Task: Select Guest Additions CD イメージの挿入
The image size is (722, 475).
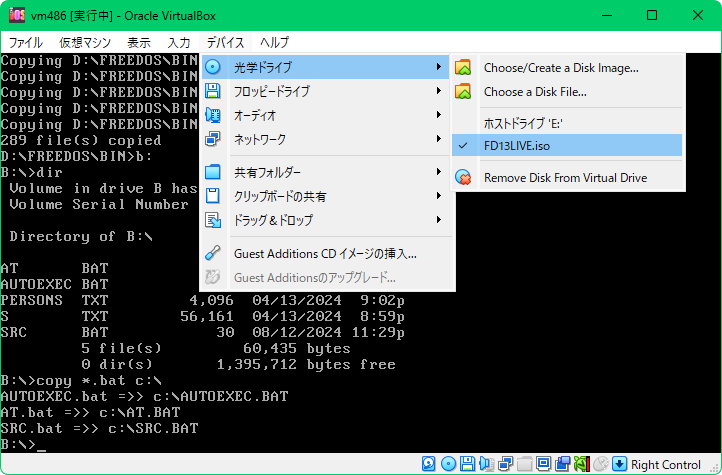Action: pos(325,254)
